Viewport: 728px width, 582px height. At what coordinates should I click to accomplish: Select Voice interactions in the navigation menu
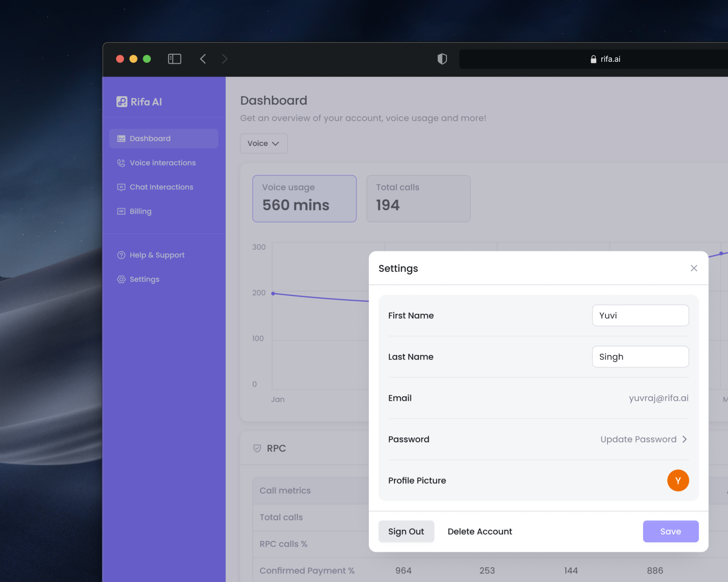pyautogui.click(x=162, y=163)
